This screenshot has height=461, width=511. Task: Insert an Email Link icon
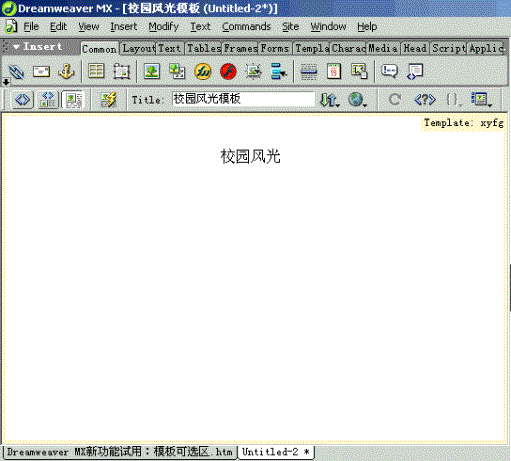tap(41, 71)
